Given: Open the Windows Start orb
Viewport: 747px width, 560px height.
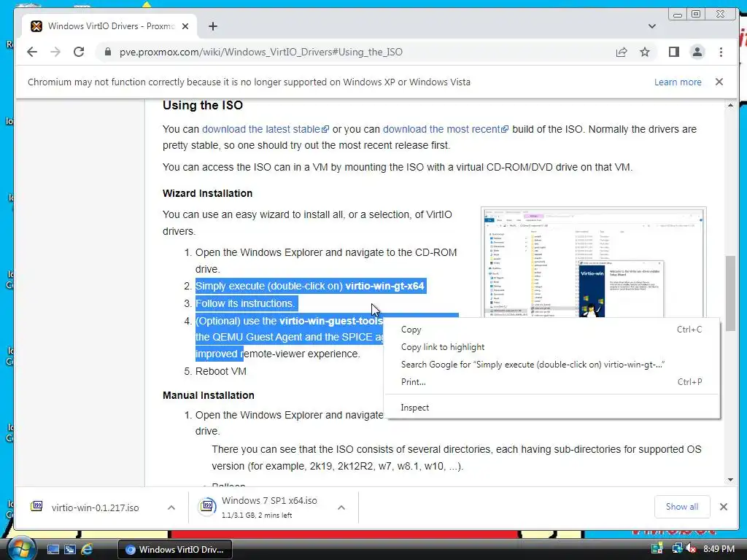Looking at the screenshot, I should click(21, 548).
